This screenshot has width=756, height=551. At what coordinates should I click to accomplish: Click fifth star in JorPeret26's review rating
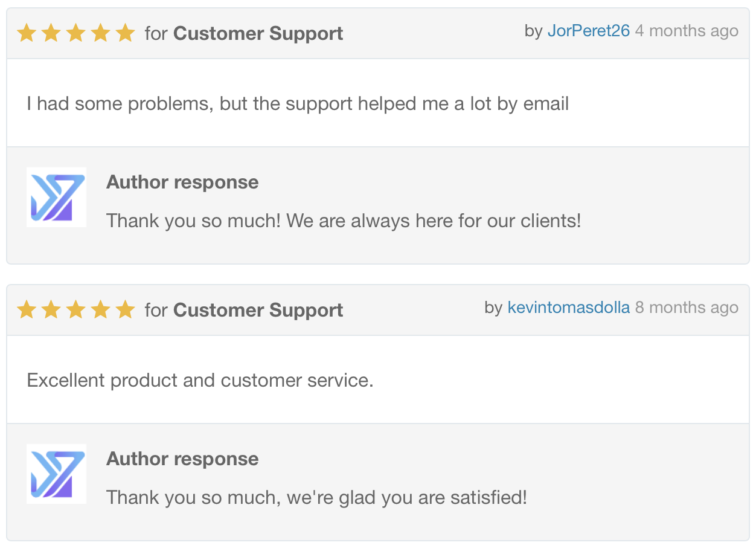coord(125,33)
